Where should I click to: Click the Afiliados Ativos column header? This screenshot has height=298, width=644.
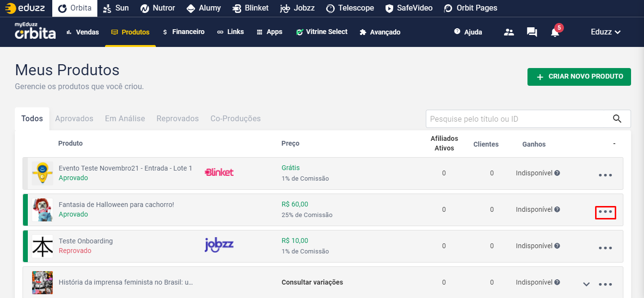444,143
